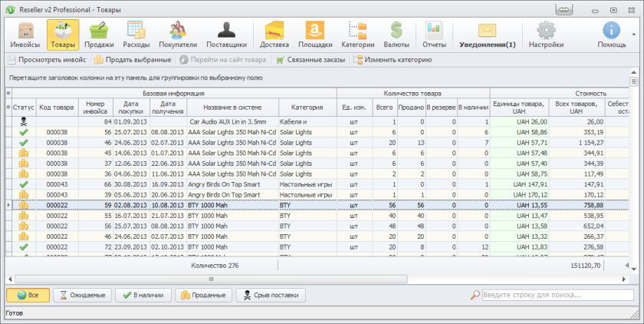Toggle the Проданные filter
Screen dimensions: 644x324
[203, 295]
